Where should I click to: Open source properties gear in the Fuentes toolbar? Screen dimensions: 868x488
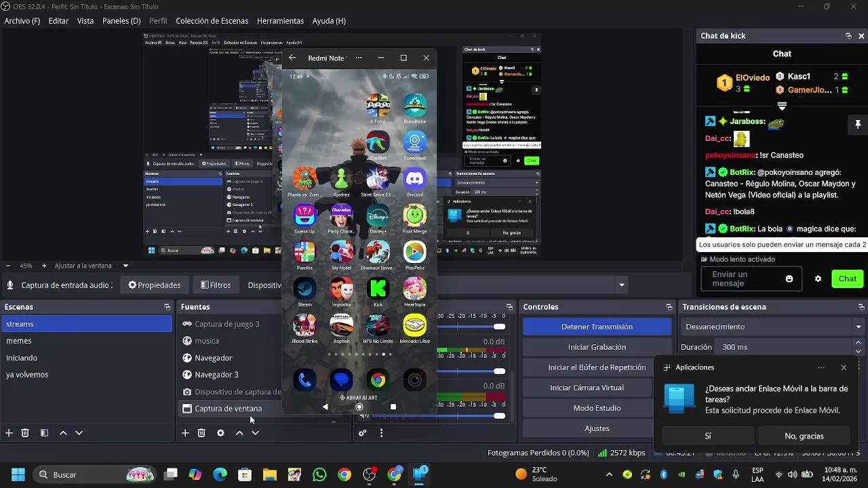pyautogui.click(x=220, y=433)
